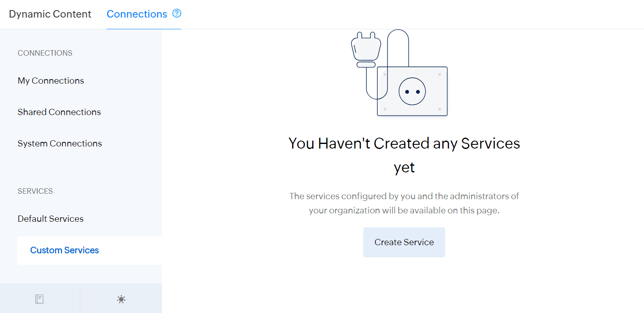Switch to the Dynamic Content tab
The image size is (644, 313).
50,14
